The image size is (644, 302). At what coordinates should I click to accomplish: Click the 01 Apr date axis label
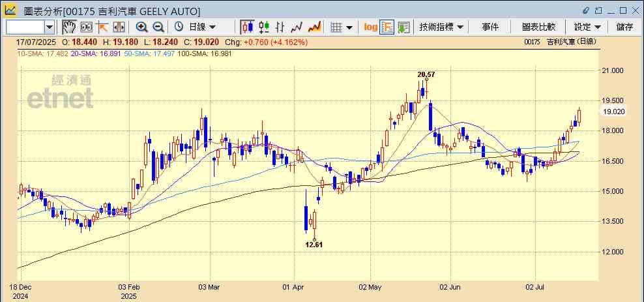(294, 287)
